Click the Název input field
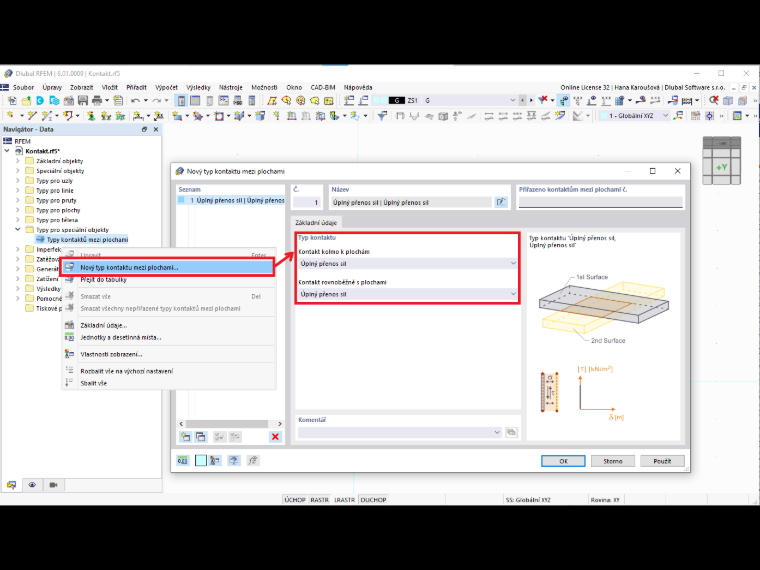Image resolution: width=760 pixels, height=570 pixels. (x=412, y=202)
